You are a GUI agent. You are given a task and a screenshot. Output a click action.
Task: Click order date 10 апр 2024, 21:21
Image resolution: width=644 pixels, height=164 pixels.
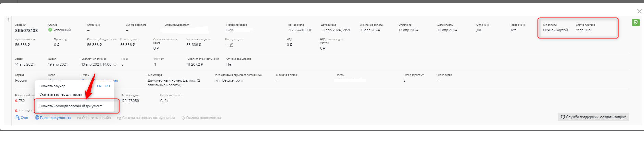(336, 30)
